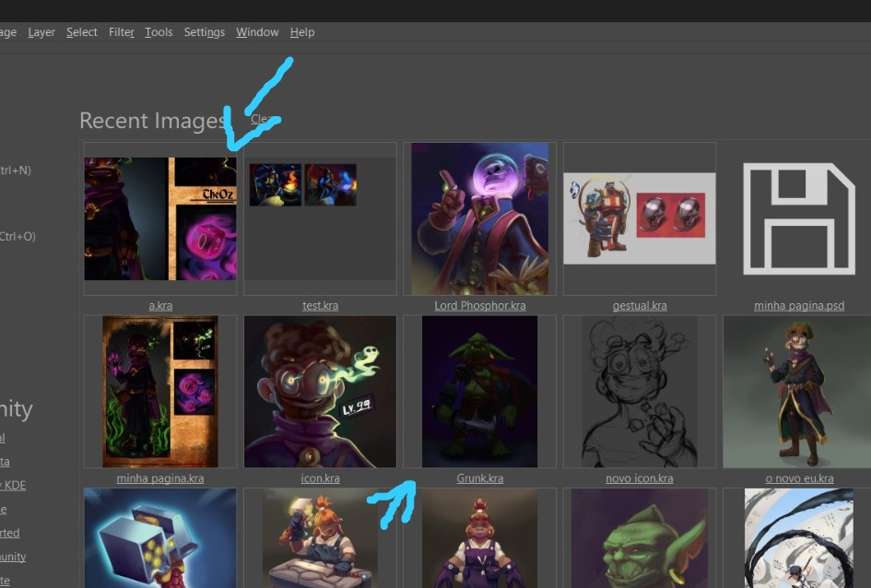
Task: Open the Lord Phosphor.kra thumbnail
Action: (480, 218)
